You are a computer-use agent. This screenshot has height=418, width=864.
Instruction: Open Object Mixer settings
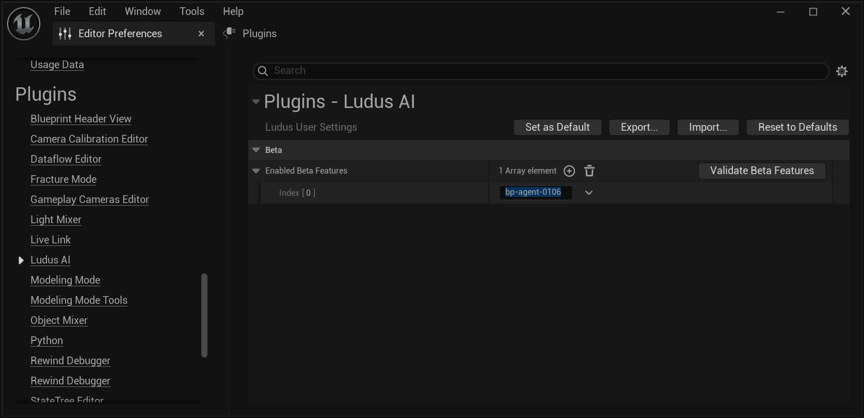[x=59, y=321]
